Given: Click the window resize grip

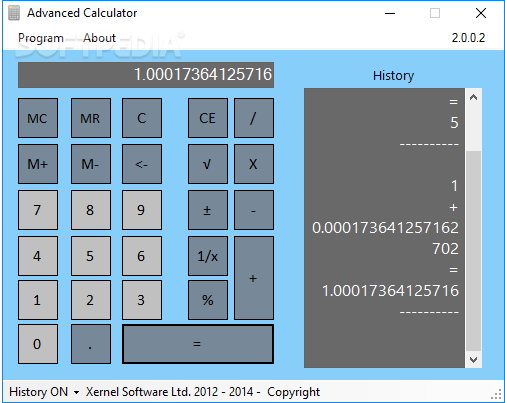Looking at the screenshot, I should coord(497,395).
